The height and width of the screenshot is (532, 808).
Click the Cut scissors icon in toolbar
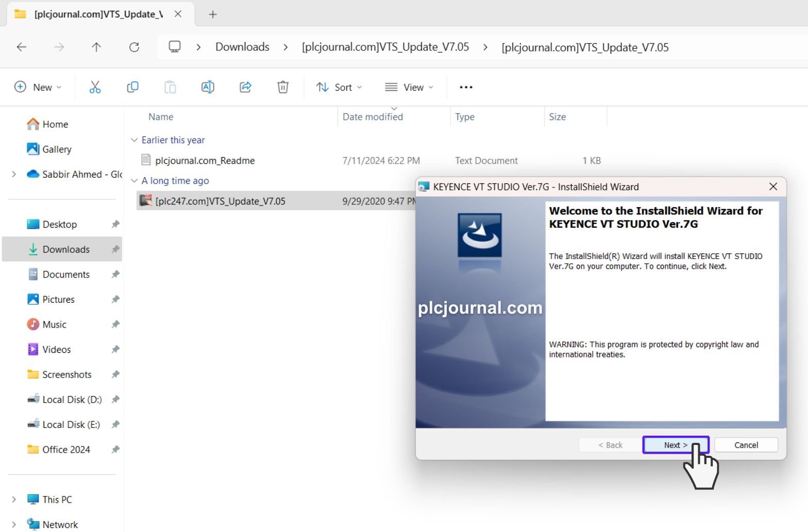coord(95,87)
